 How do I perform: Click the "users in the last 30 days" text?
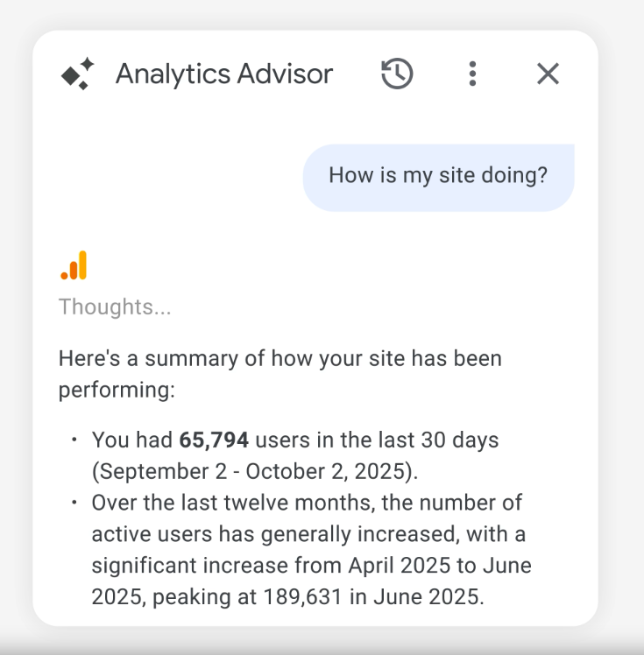point(377,440)
